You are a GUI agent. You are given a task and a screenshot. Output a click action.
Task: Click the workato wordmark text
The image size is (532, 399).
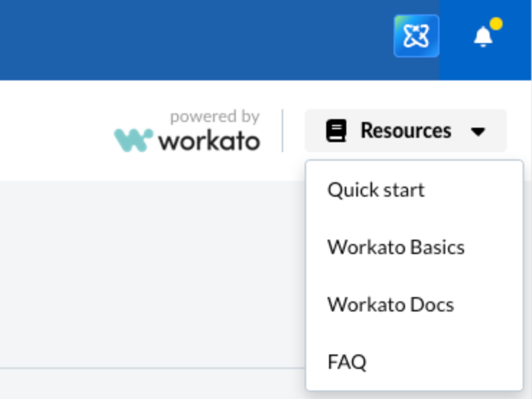click(x=209, y=141)
